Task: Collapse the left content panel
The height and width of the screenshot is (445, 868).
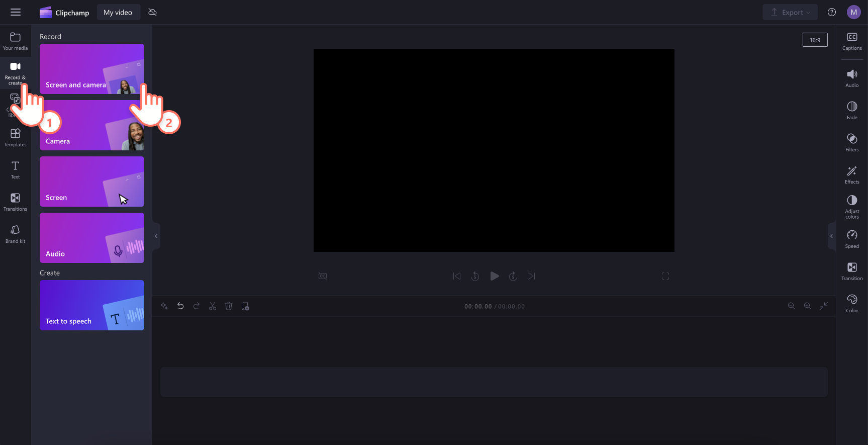Action: 156,236
